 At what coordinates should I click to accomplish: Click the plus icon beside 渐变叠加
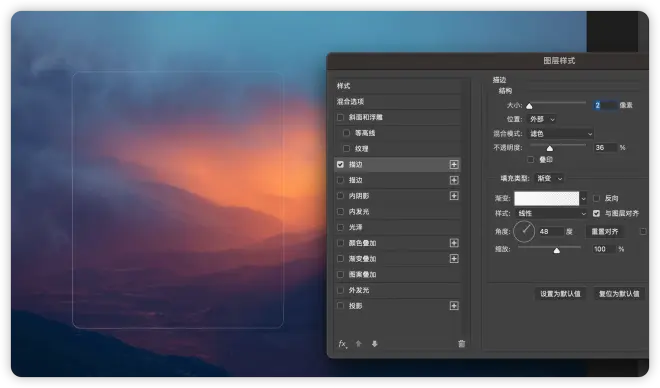click(x=454, y=258)
